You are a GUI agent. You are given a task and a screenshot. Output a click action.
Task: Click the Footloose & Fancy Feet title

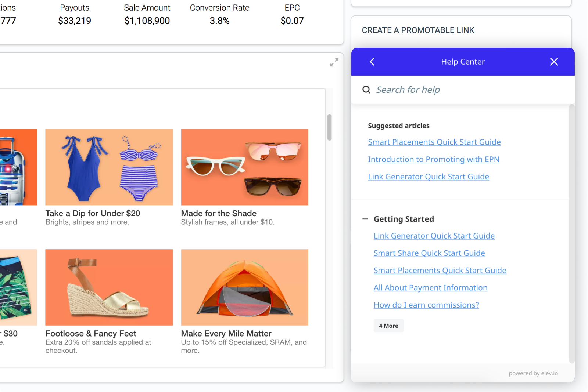tap(91, 333)
